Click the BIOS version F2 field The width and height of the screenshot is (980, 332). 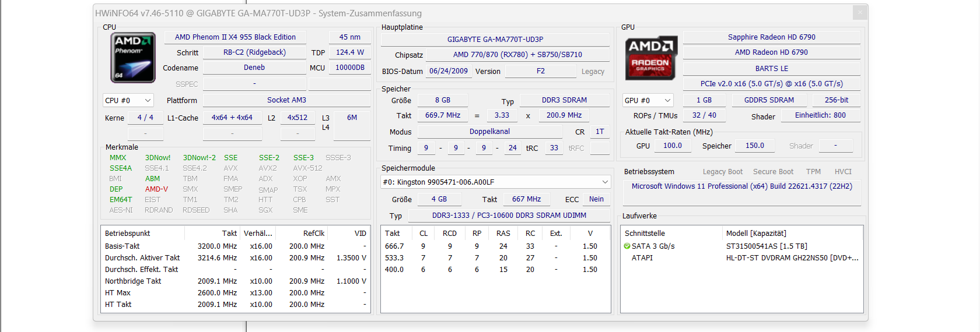(541, 71)
